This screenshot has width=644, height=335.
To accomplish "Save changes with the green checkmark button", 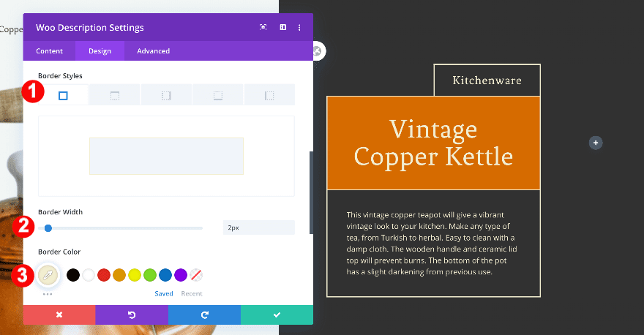I will pyautogui.click(x=277, y=315).
